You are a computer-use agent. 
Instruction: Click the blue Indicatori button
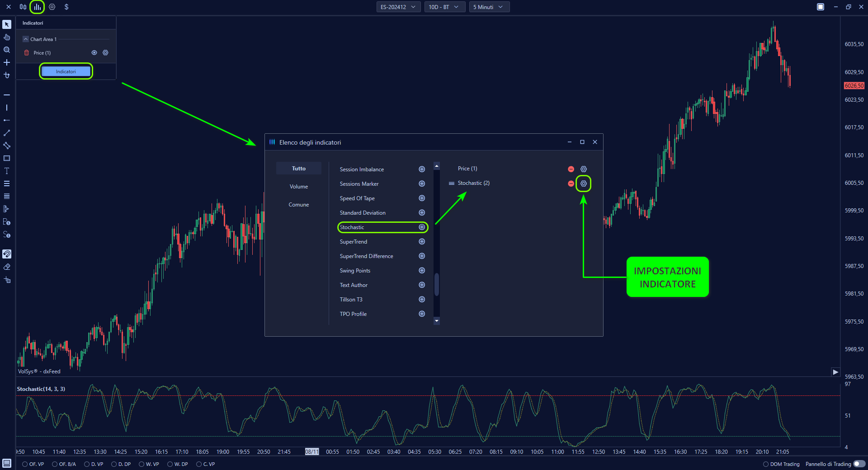(66, 71)
